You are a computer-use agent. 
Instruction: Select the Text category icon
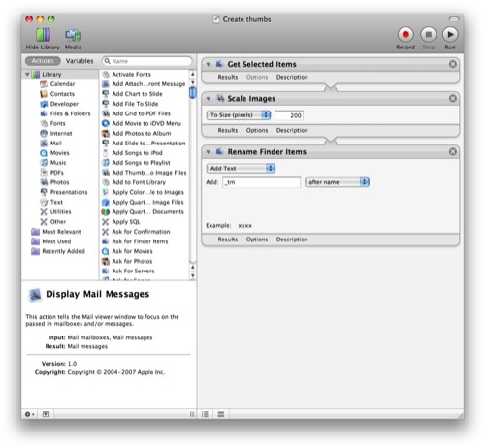tap(44, 202)
